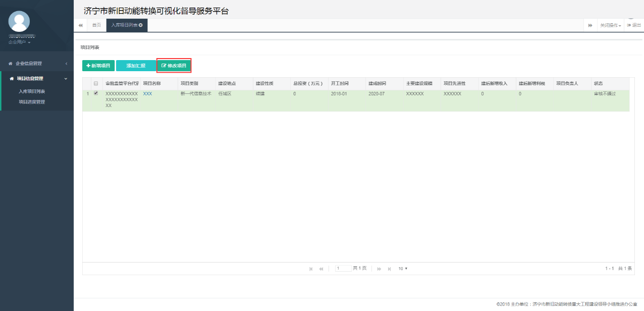644x311 pixels.
Task: Open the 新增项目 add project function
Action: [97, 65]
